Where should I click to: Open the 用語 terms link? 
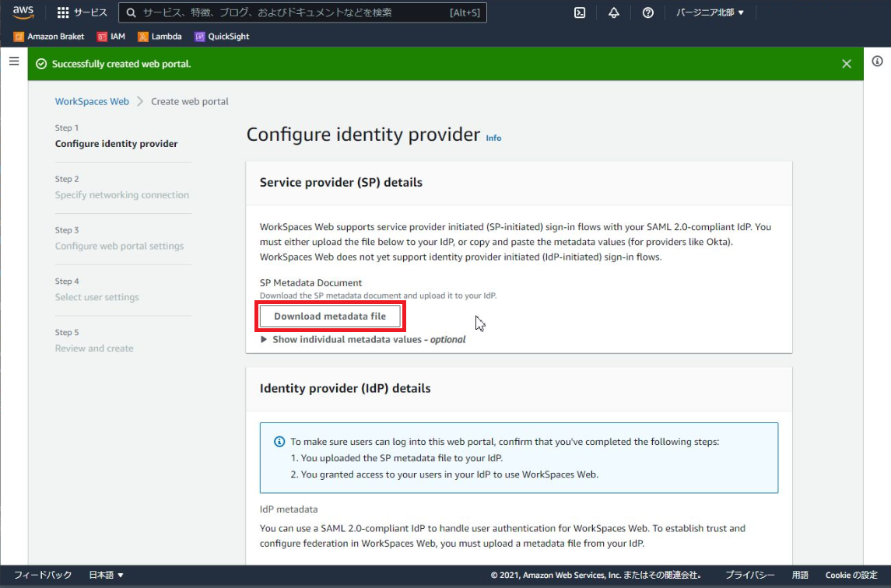click(x=800, y=575)
